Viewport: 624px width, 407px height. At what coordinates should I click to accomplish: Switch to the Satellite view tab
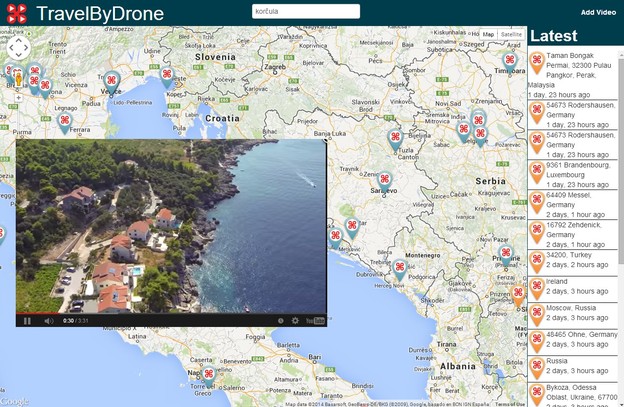[511, 35]
